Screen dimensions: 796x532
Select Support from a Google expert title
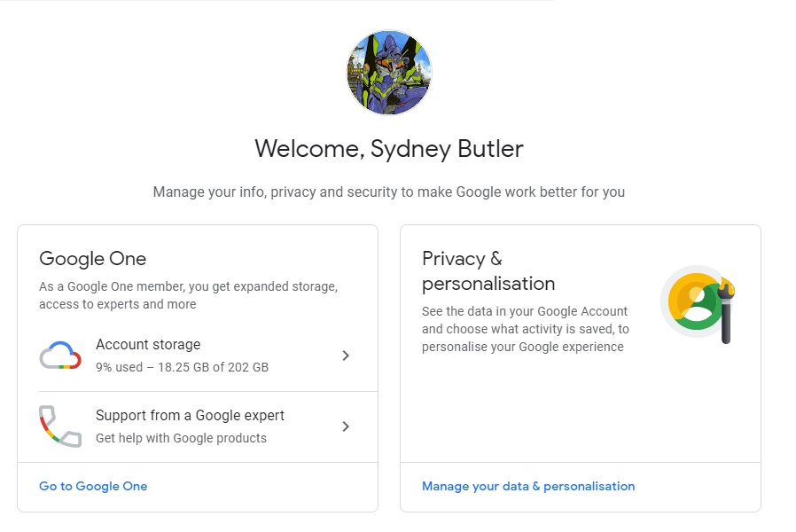190,416
